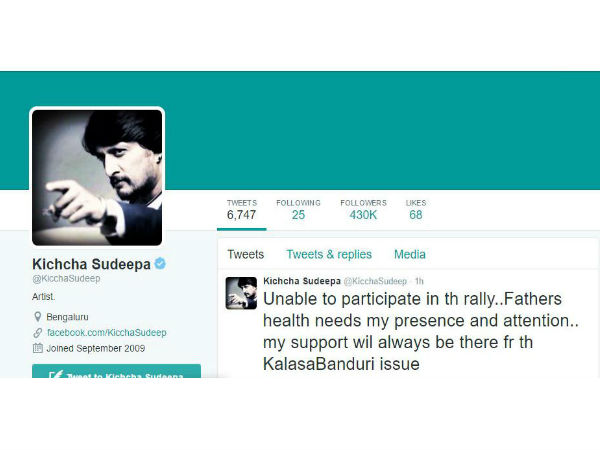
Task: Click the Kichcha Sudeepa profile name heading
Action: [x=91, y=264]
